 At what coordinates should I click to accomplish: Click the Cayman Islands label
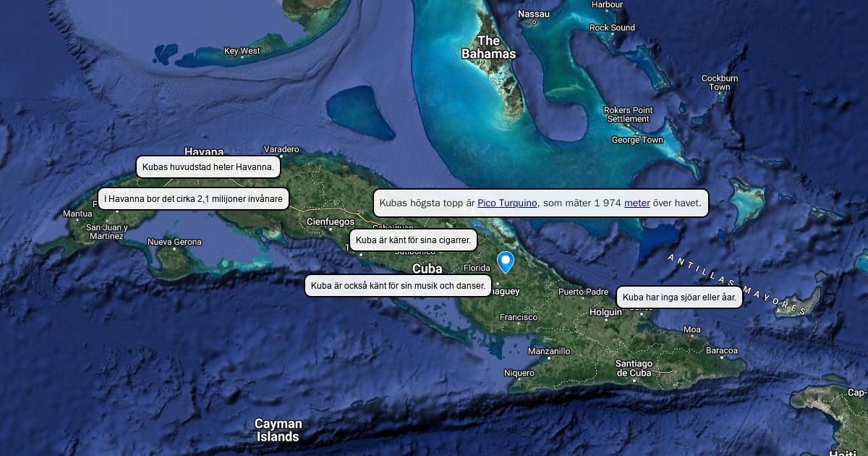click(278, 430)
